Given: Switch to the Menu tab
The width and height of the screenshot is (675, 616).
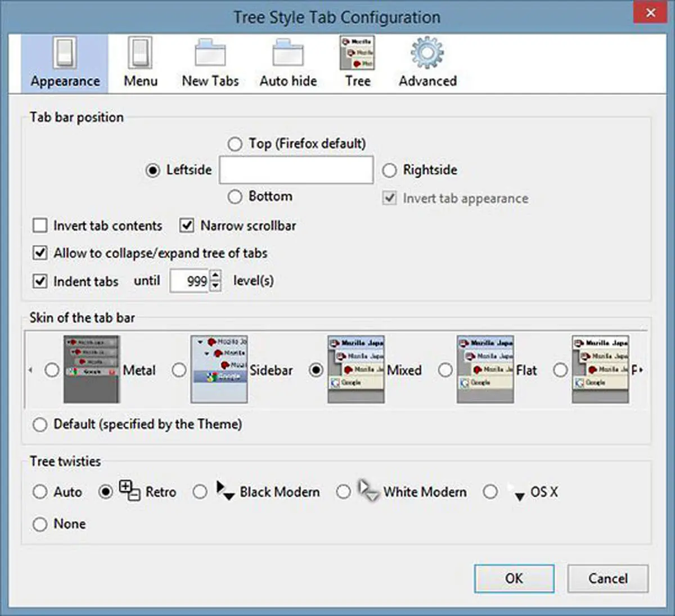Looking at the screenshot, I should (140, 63).
